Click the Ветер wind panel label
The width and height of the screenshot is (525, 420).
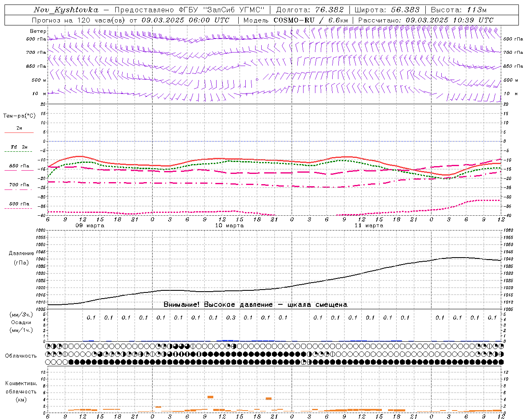pyautogui.click(x=38, y=31)
